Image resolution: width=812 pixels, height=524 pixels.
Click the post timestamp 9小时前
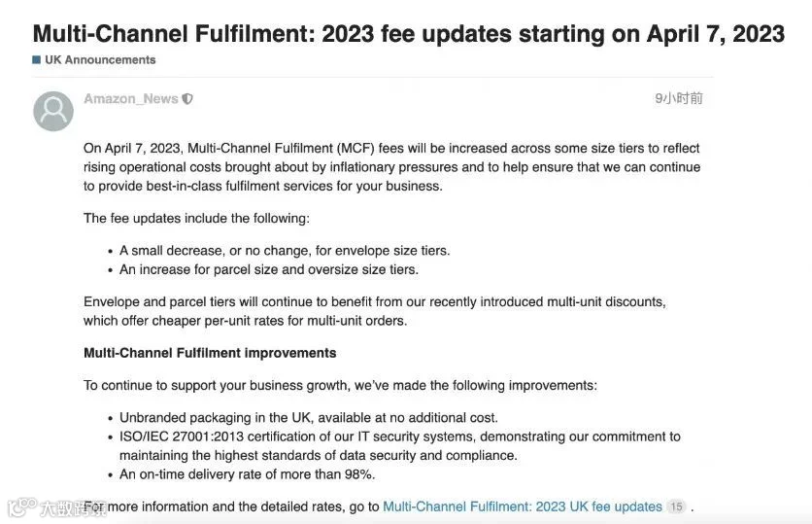(x=679, y=98)
